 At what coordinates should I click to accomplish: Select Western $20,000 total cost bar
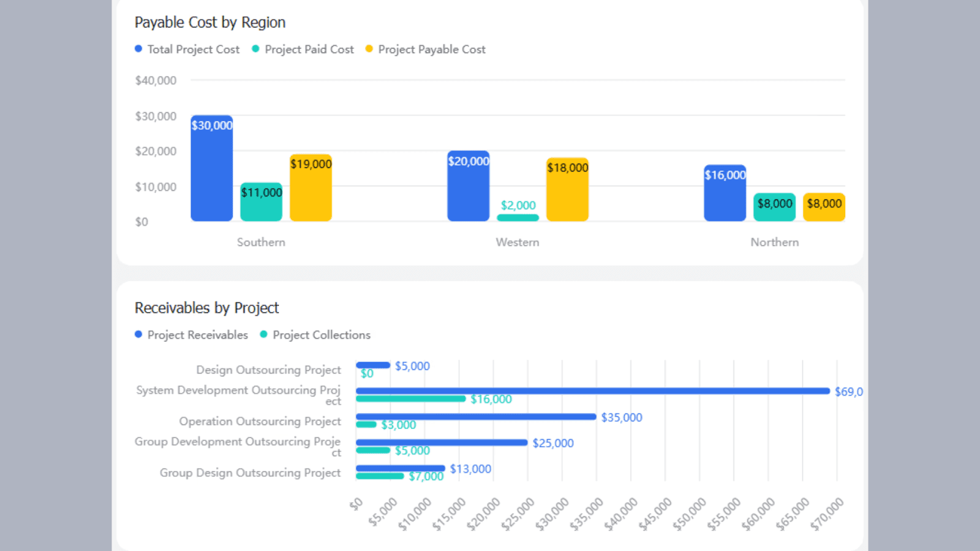click(x=469, y=186)
